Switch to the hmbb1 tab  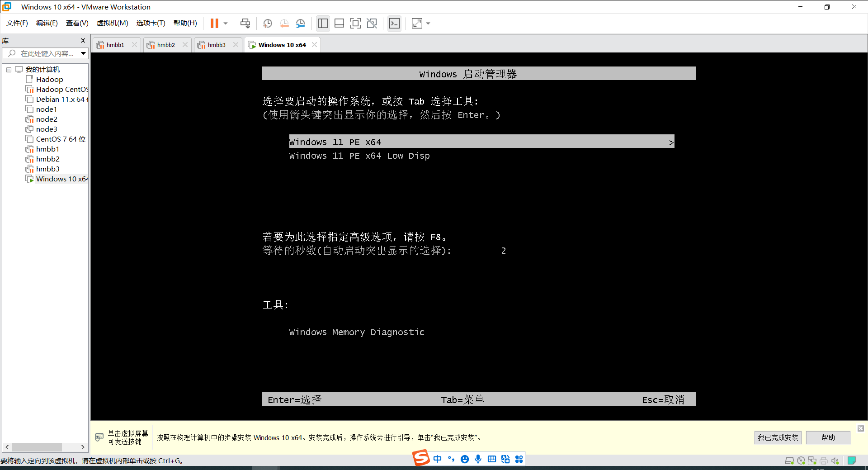tap(115, 45)
